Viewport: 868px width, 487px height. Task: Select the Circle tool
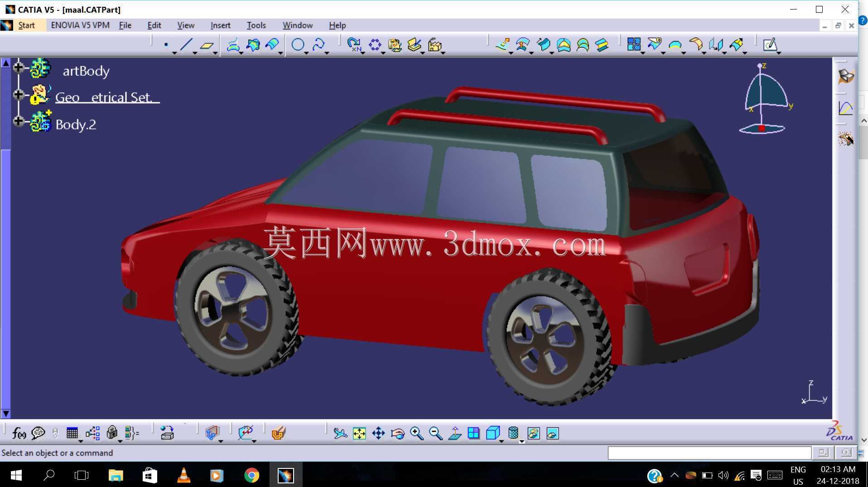[298, 45]
